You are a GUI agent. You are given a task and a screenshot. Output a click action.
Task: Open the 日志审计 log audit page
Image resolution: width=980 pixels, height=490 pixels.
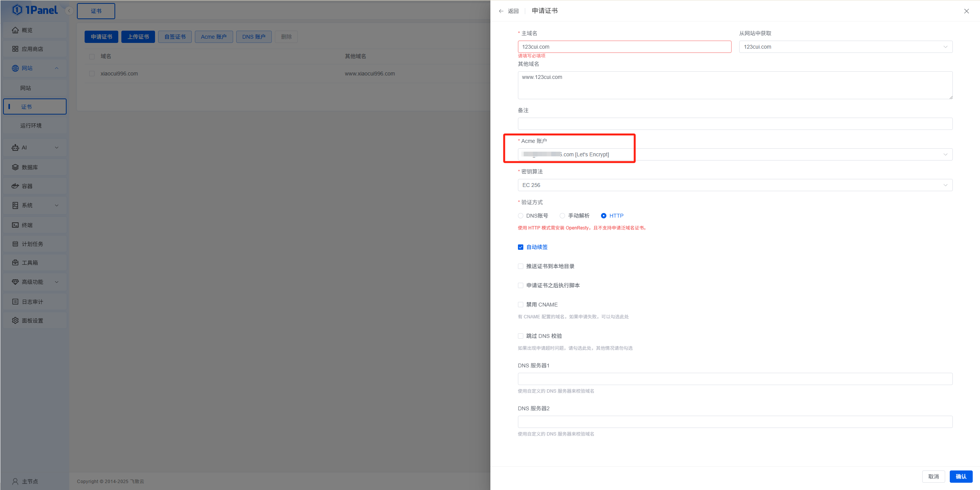[32, 302]
